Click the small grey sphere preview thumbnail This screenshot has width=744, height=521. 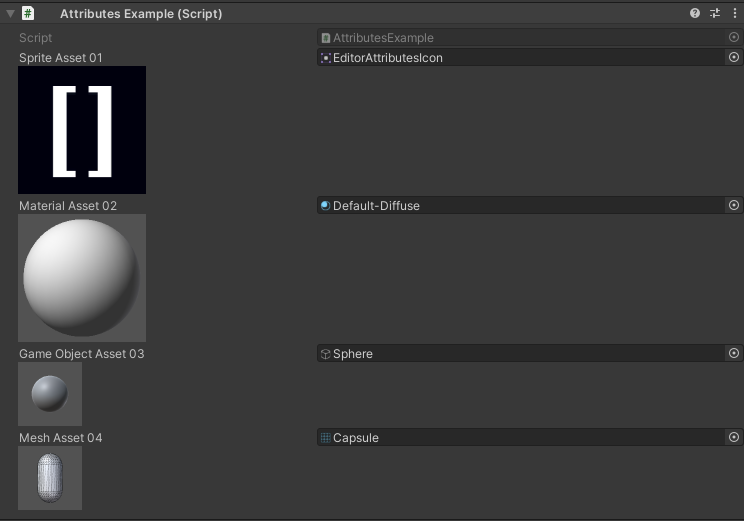coord(50,394)
